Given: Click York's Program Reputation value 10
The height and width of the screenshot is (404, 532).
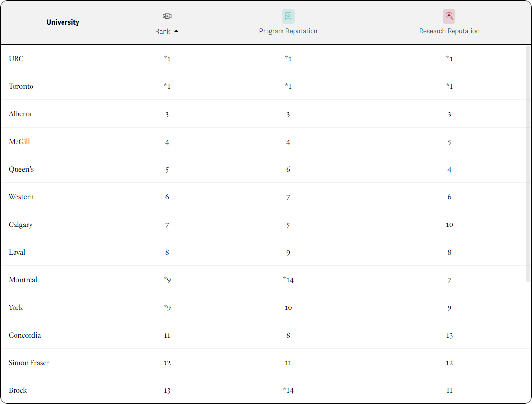Looking at the screenshot, I should [x=288, y=307].
